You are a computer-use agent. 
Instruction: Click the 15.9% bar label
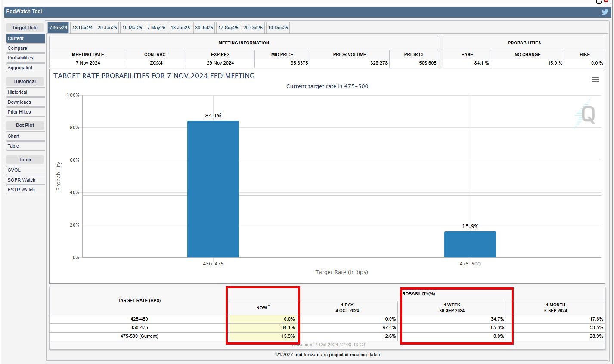coord(470,226)
